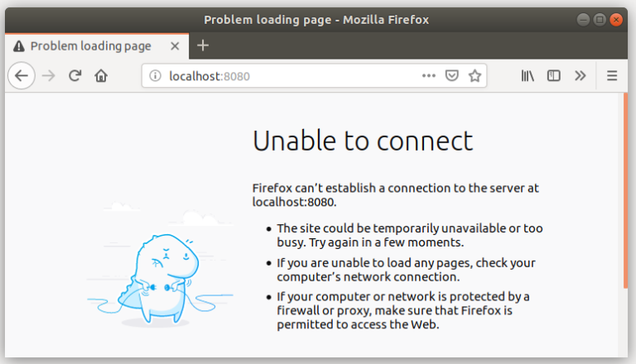Reload the current page
636x364 pixels.
click(x=75, y=76)
